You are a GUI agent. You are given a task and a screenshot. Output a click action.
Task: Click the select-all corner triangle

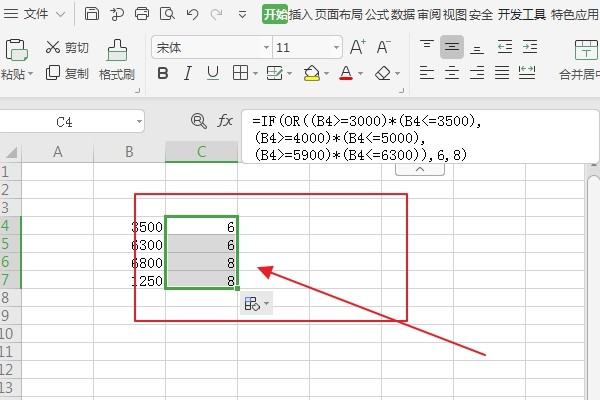pos(11,152)
